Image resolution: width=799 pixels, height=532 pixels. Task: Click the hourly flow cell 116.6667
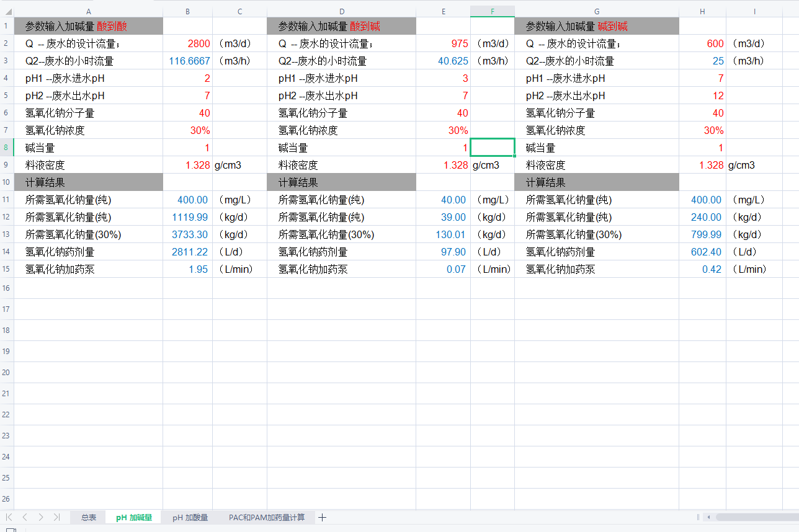(187, 61)
